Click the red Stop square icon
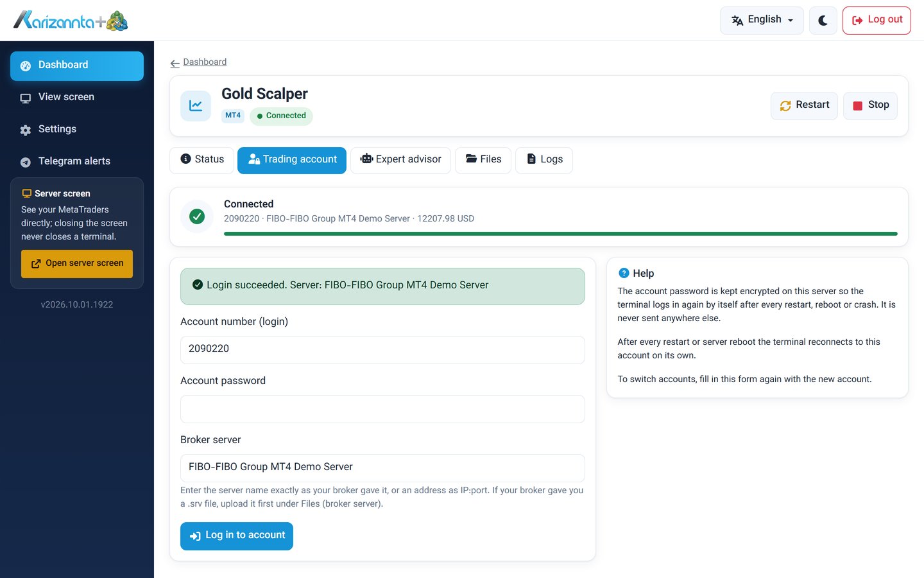This screenshot has height=578, width=924. pyautogui.click(x=857, y=106)
